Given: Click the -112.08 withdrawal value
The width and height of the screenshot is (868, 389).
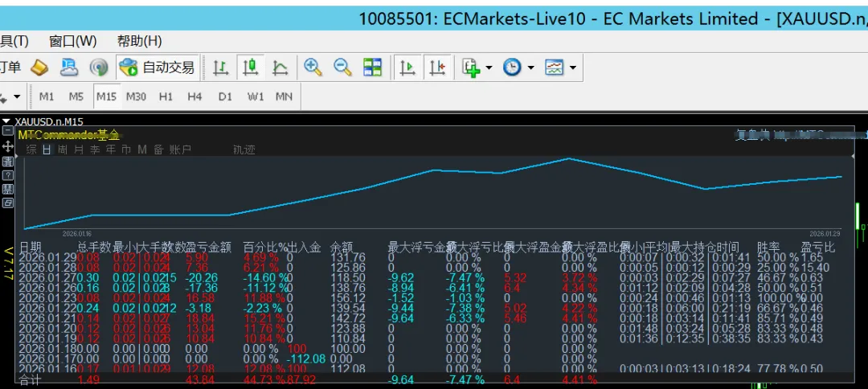Looking at the screenshot, I should 305,358.
